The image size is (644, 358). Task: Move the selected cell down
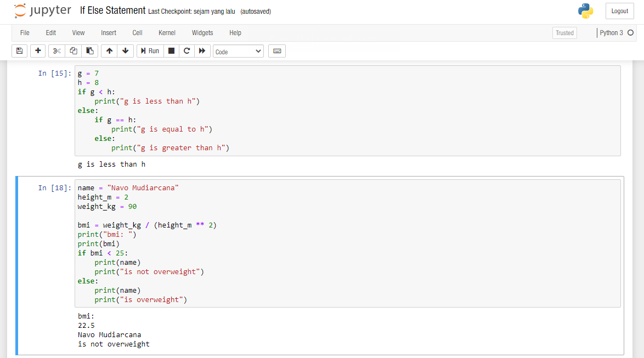pyautogui.click(x=126, y=50)
